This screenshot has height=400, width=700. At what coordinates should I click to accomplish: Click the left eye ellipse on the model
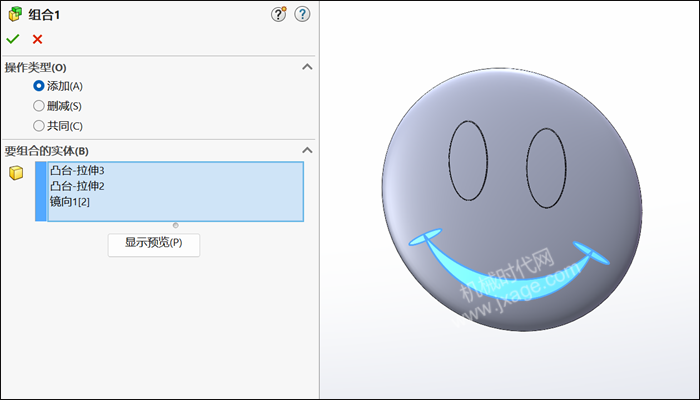(468, 161)
